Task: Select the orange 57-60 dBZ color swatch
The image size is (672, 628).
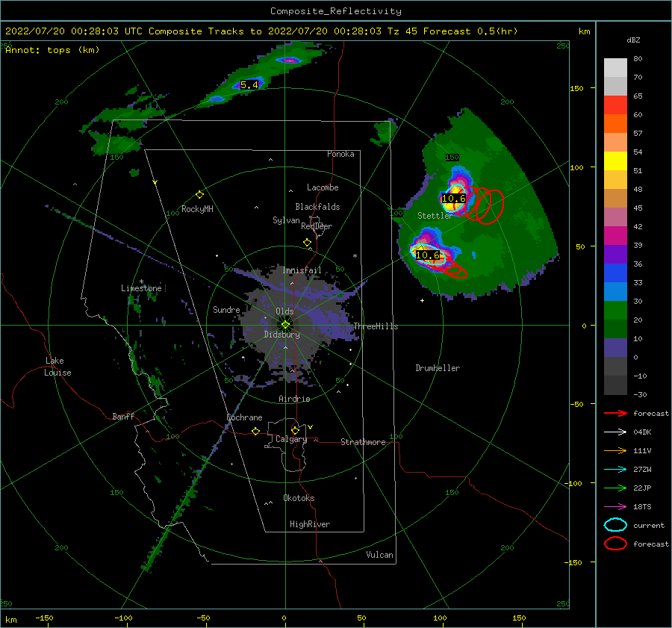Action: 615,123
